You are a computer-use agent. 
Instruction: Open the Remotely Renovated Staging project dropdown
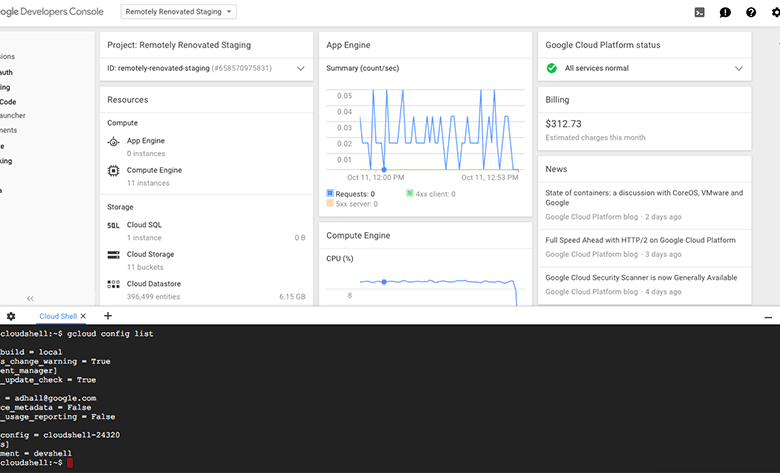coord(179,11)
